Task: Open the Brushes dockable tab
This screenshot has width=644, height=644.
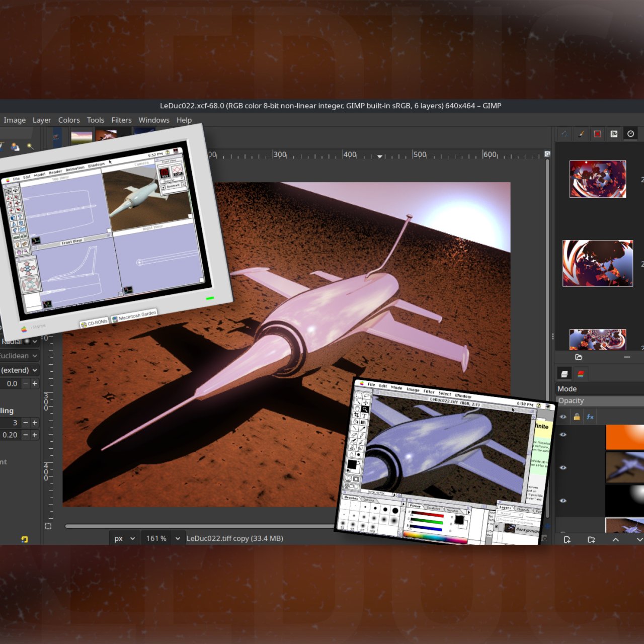Action: [581, 134]
